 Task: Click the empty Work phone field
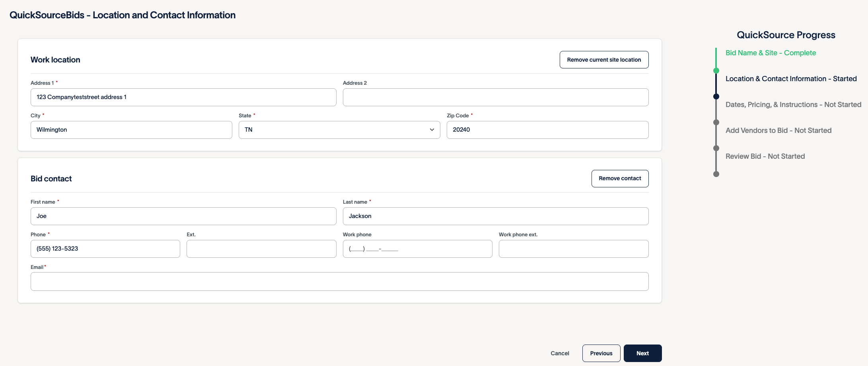(x=417, y=249)
